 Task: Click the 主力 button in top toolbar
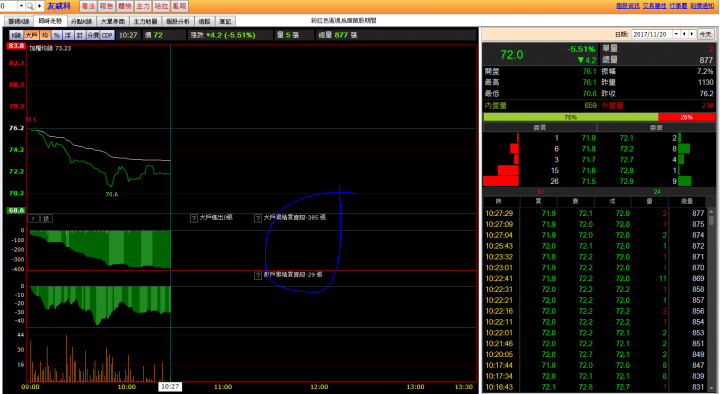click(x=143, y=6)
